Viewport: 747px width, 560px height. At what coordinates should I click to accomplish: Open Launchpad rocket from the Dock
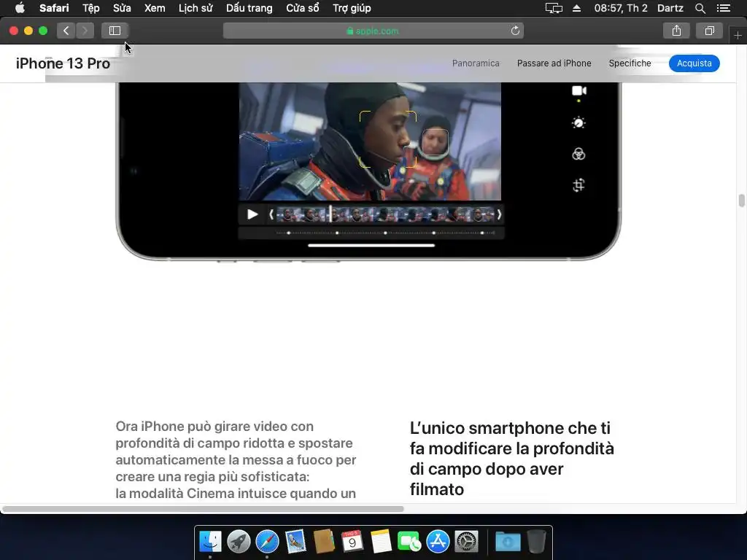(239, 542)
